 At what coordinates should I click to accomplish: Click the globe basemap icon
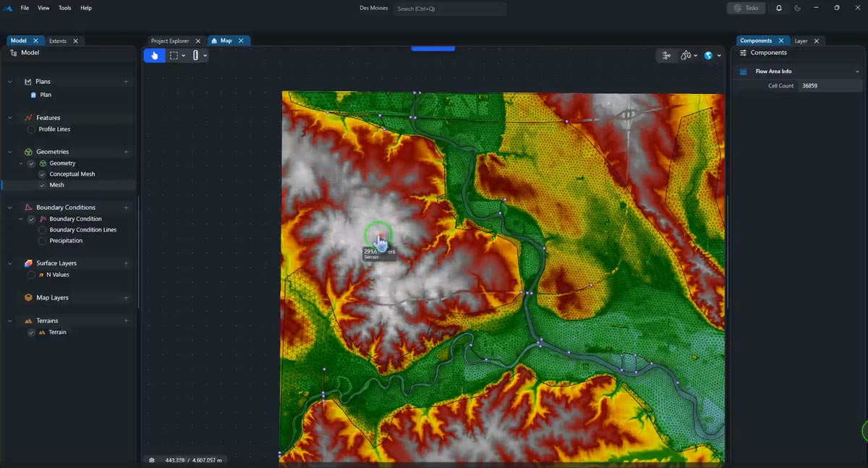point(708,56)
